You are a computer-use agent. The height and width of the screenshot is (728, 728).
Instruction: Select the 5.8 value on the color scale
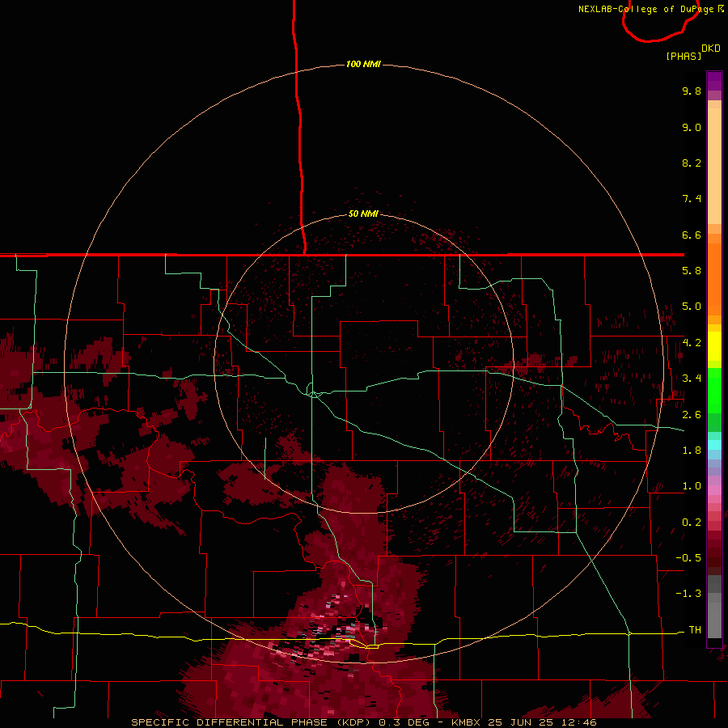pyautogui.click(x=692, y=271)
